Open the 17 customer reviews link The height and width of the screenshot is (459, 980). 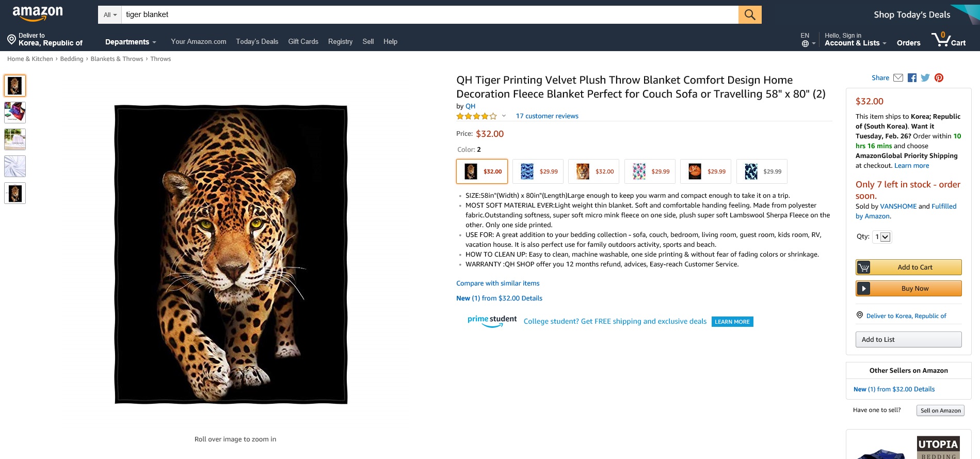(x=547, y=116)
